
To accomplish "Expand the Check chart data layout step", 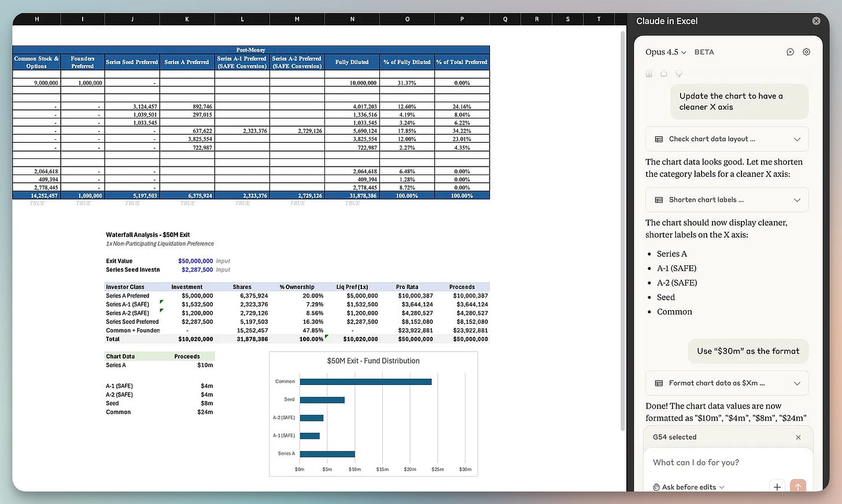I will tap(727, 139).
